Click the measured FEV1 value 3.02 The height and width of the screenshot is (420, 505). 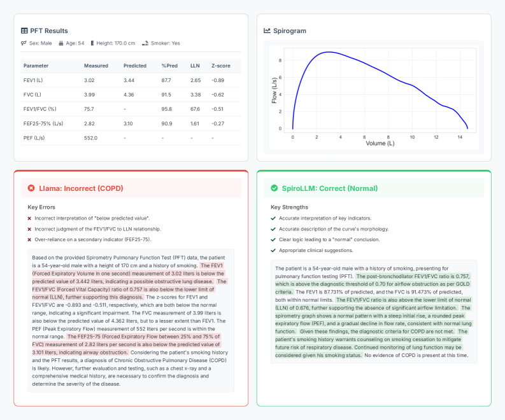[x=89, y=80]
